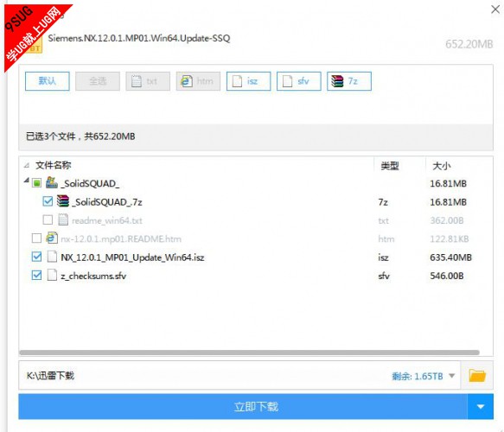Click the 546.00B size value
Image resolution: width=504 pixels, height=432 pixels.
[447, 276]
